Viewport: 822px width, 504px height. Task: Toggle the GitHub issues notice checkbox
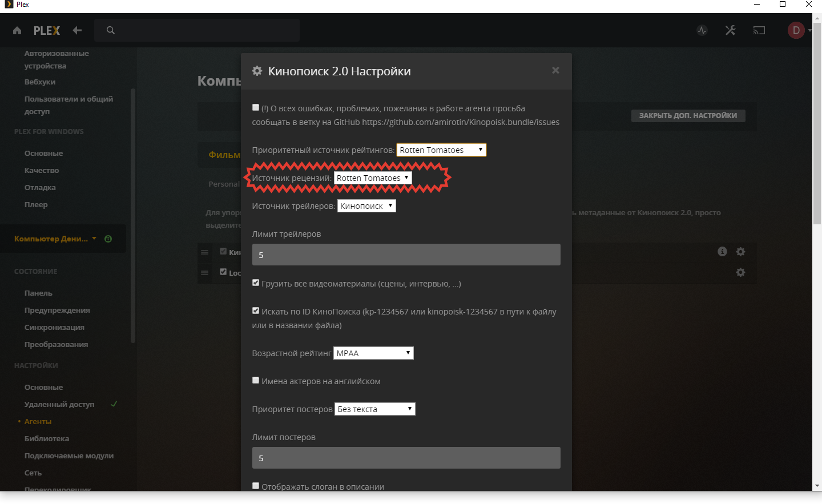pyautogui.click(x=256, y=107)
